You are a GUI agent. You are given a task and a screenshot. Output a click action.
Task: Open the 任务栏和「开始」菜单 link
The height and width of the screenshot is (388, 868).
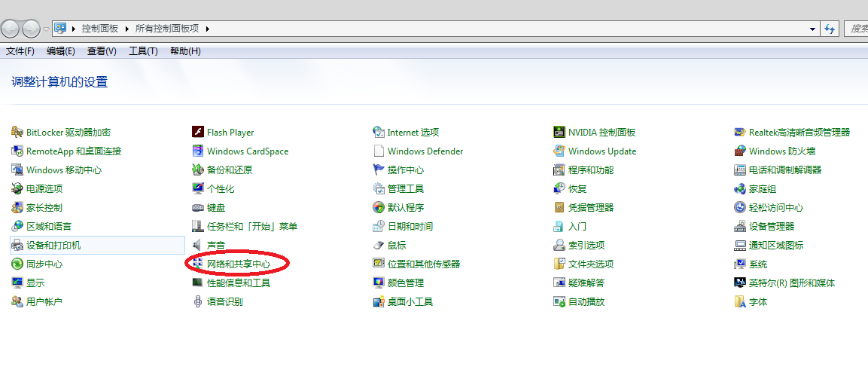point(252,226)
